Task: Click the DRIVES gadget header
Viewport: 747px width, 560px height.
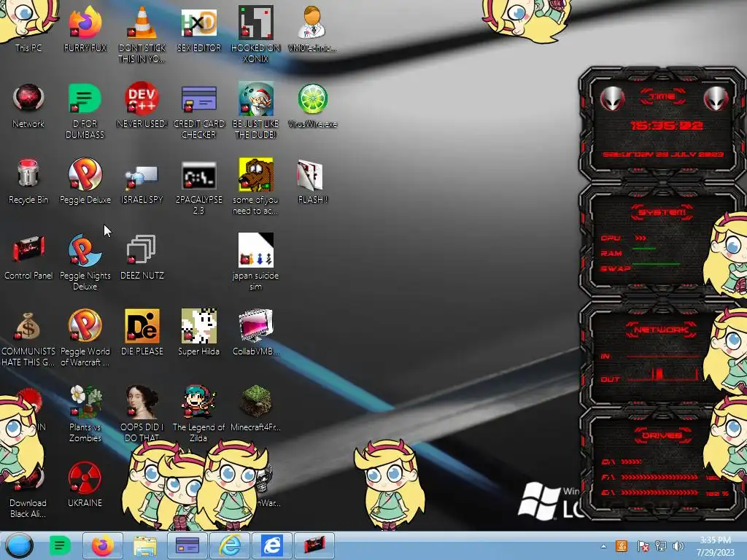Action: 661,435
